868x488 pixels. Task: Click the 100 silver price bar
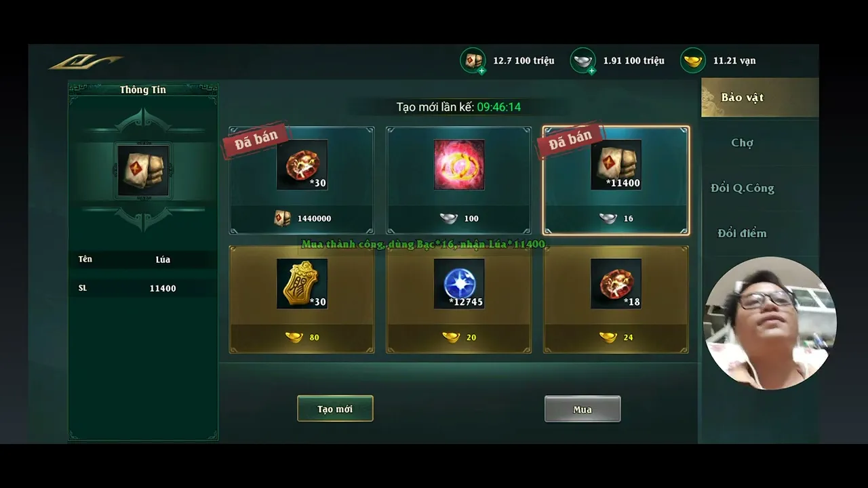click(459, 218)
